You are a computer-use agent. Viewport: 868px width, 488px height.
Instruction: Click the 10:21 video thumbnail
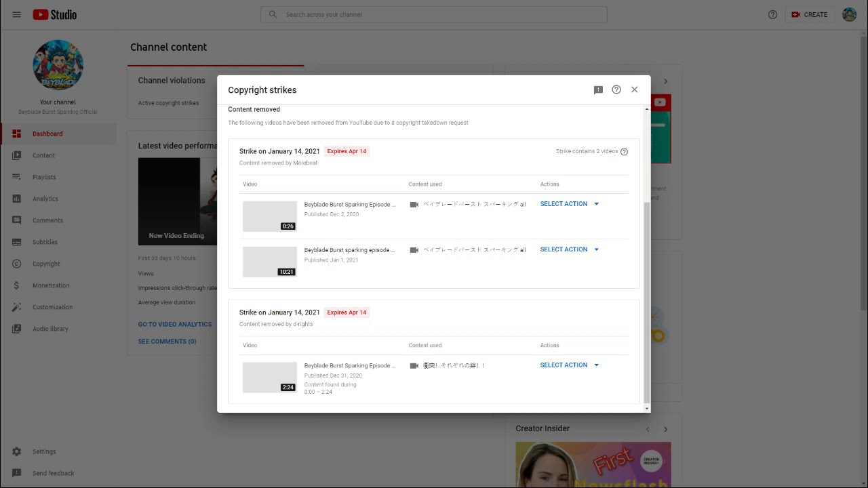[x=270, y=262]
